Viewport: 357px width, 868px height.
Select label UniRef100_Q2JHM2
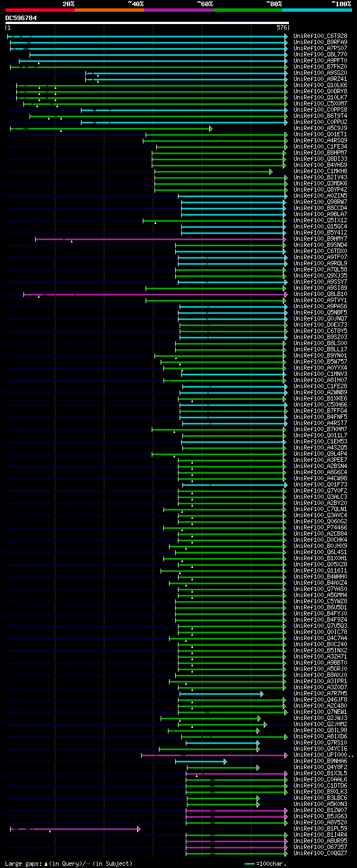pos(320,724)
